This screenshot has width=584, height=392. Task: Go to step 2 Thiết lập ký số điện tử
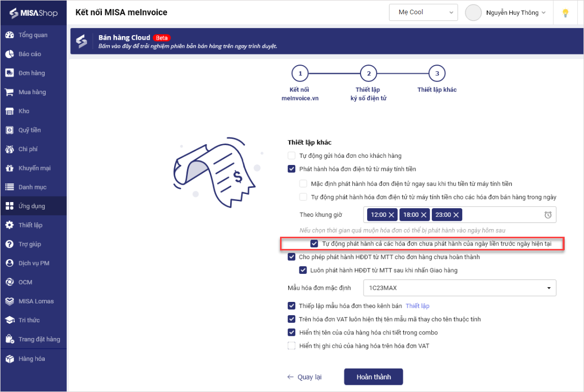coord(368,74)
